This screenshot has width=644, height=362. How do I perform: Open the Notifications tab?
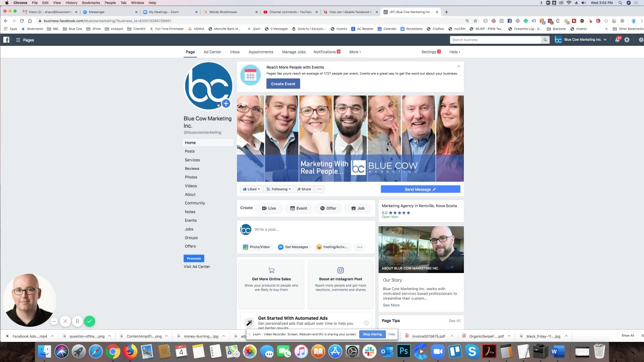click(327, 52)
